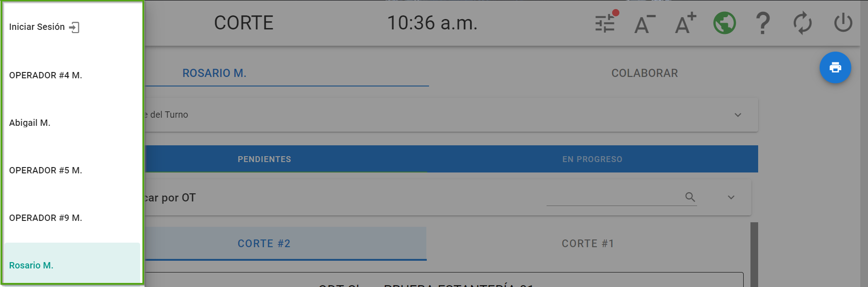Click the green globe language icon

click(724, 23)
